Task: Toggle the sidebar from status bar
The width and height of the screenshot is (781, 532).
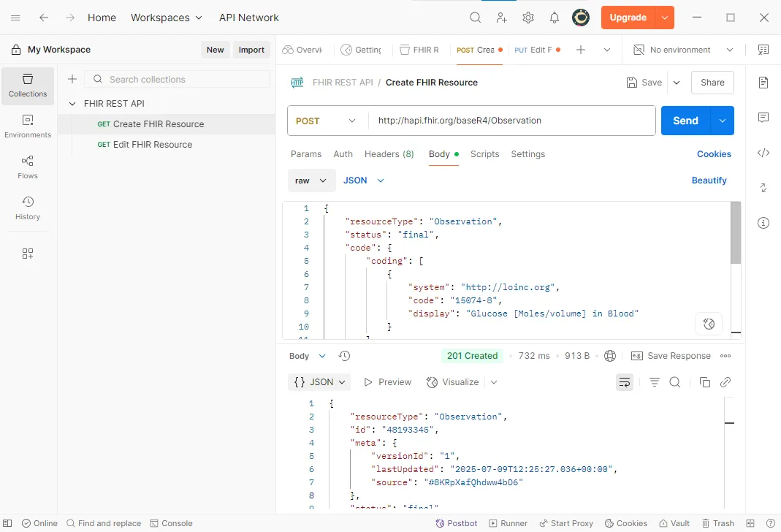Action: click(x=7, y=523)
